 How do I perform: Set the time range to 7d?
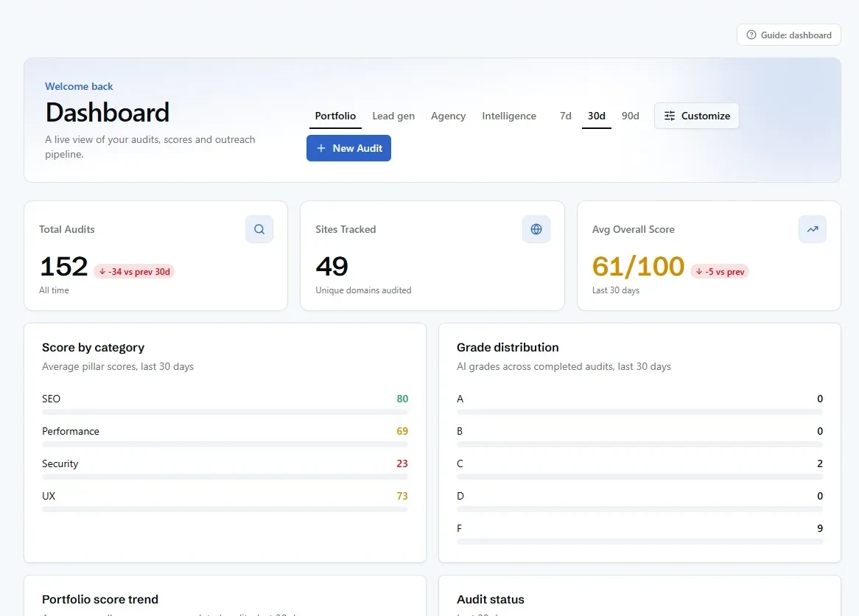565,116
